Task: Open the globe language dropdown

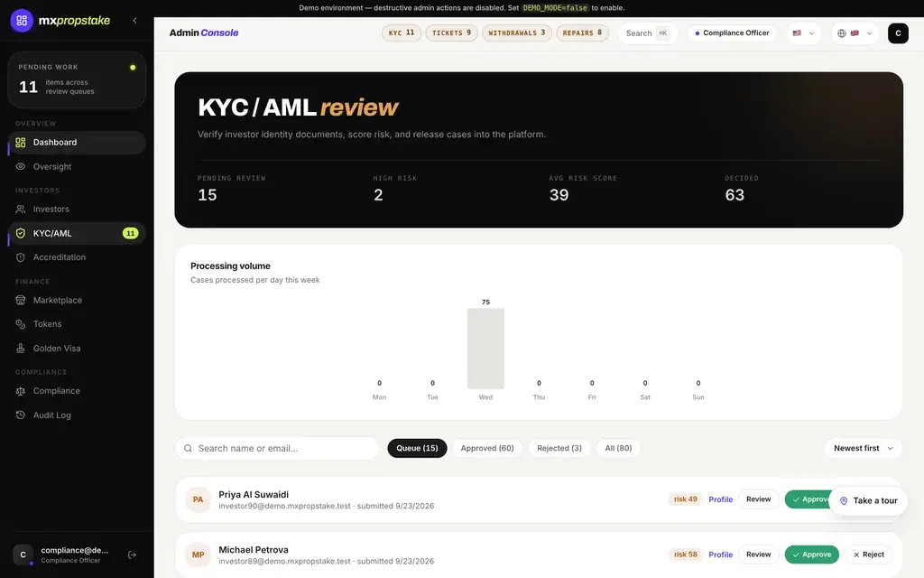Action: 855,33
